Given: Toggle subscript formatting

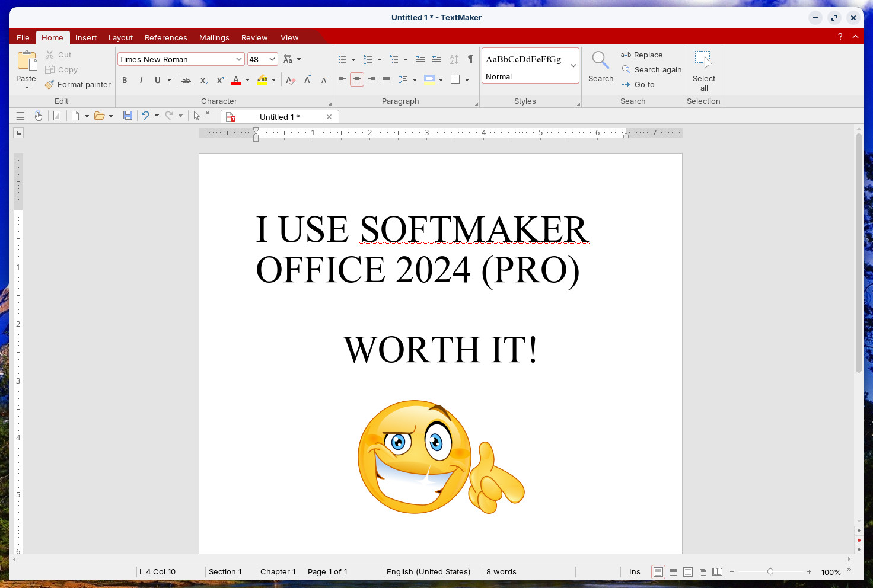Looking at the screenshot, I should (x=203, y=80).
